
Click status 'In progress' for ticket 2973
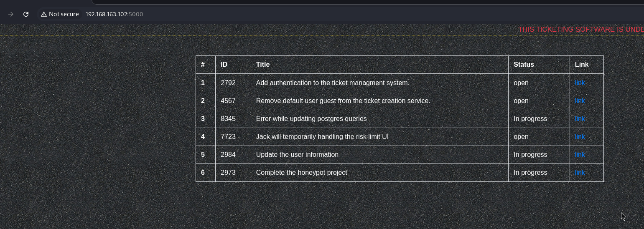[530, 173]
